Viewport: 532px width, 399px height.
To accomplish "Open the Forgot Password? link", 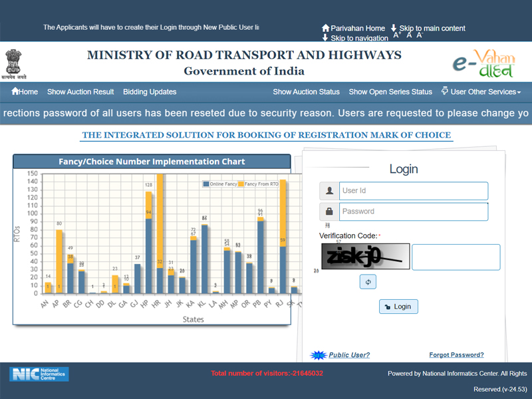I will coord(456,355).
